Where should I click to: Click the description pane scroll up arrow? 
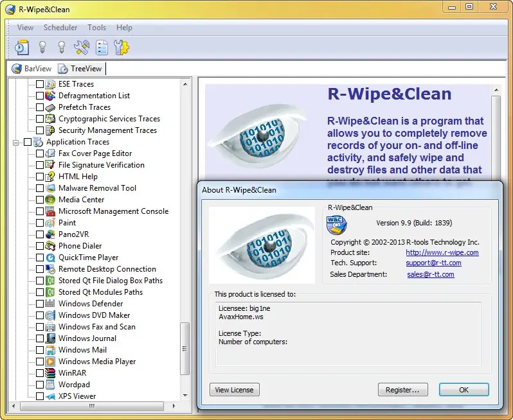click(x=496, y=89)
